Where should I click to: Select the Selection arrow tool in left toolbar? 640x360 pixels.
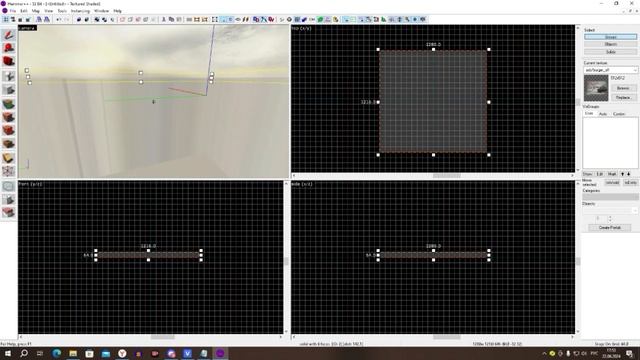[8, 35]
